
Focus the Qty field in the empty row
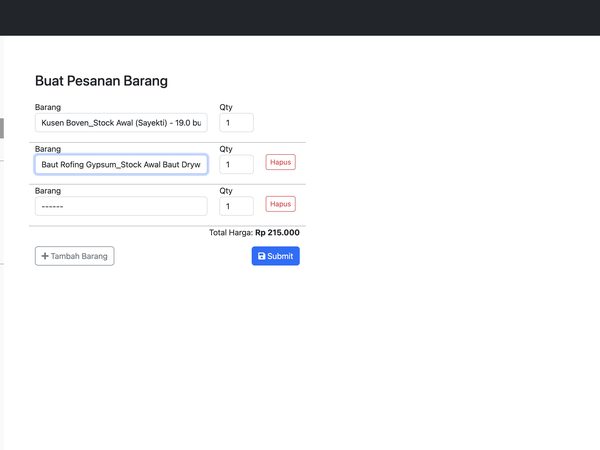point(236,206)
